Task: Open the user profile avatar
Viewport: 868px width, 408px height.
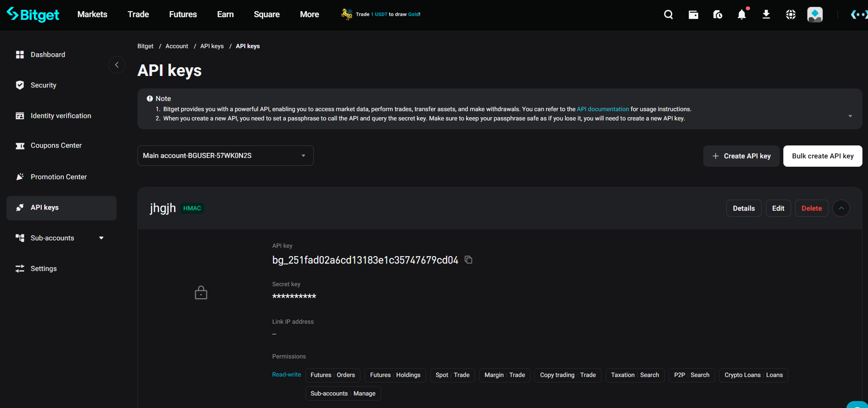Action: pos(815,15)
